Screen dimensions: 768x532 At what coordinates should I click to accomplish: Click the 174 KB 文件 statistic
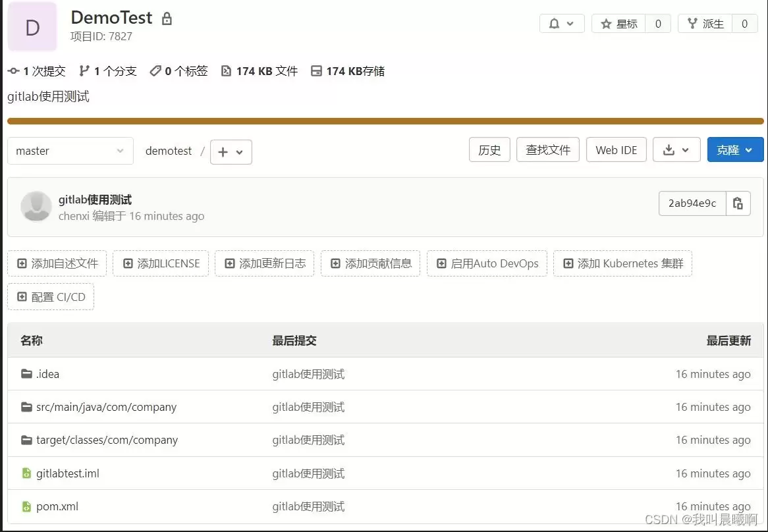click(260, 71)
